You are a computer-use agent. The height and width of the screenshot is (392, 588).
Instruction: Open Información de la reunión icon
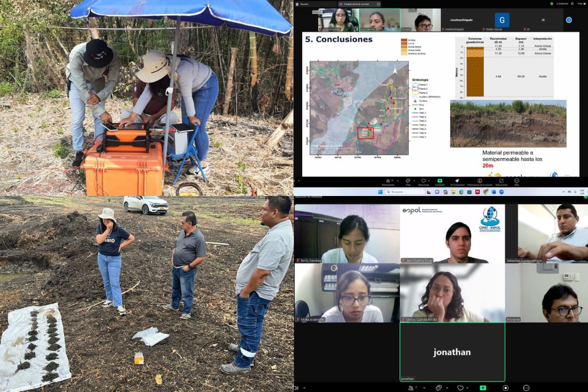(x=480, y=181)
